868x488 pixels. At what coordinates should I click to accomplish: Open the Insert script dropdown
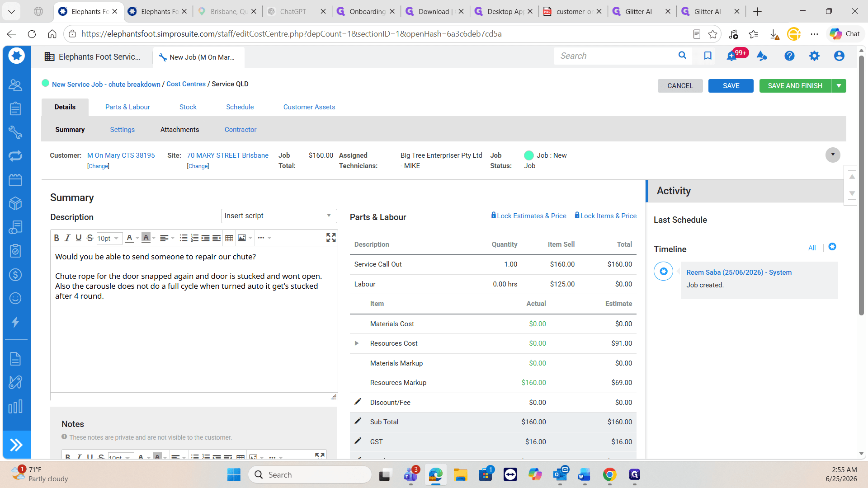tap(279, 216)
